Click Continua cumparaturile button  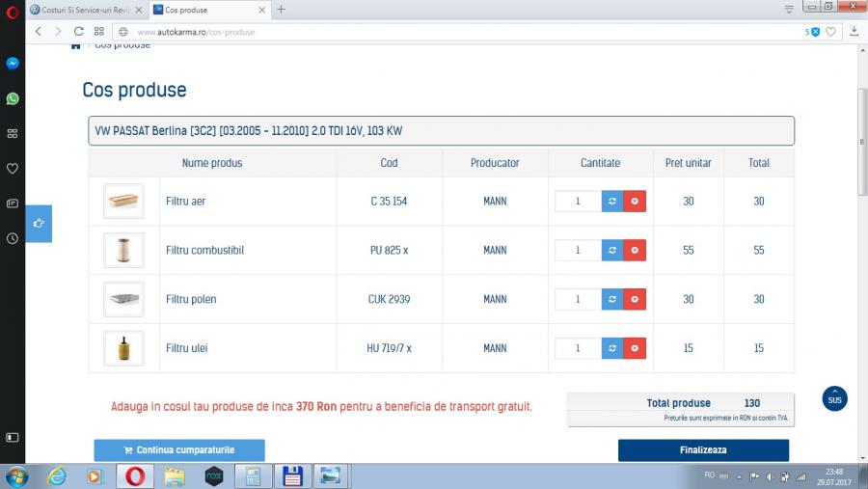point(179,450)
